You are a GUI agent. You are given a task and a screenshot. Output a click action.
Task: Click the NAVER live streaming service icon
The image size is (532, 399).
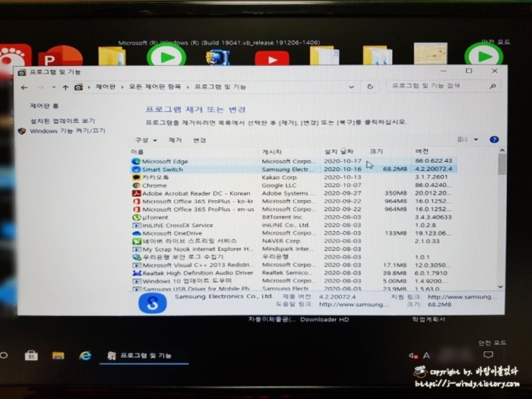pos(136,241)
